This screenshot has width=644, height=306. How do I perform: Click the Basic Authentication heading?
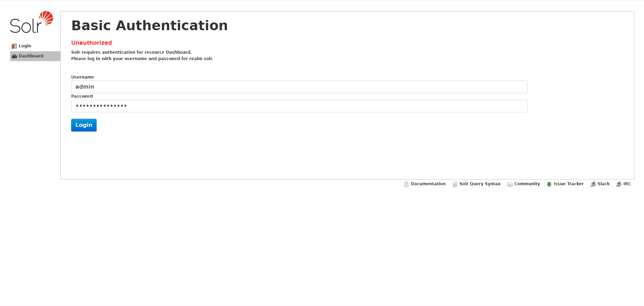point(149,25)
